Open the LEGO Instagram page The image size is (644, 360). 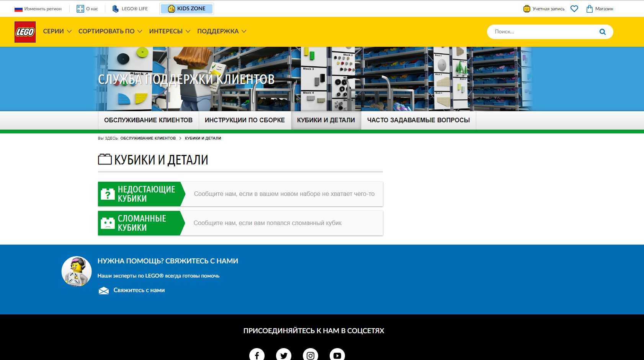[x=311, y=355]
